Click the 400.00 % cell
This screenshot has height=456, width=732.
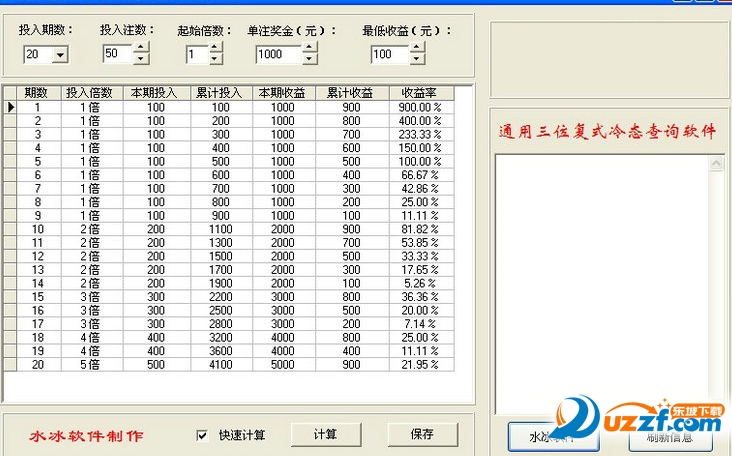click(421, 121)
